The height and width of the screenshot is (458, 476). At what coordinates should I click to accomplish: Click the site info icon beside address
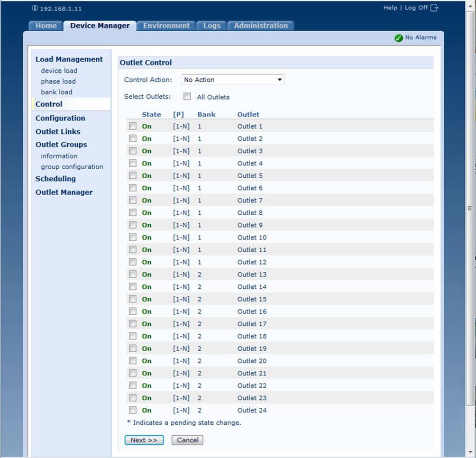coord(35,8)
